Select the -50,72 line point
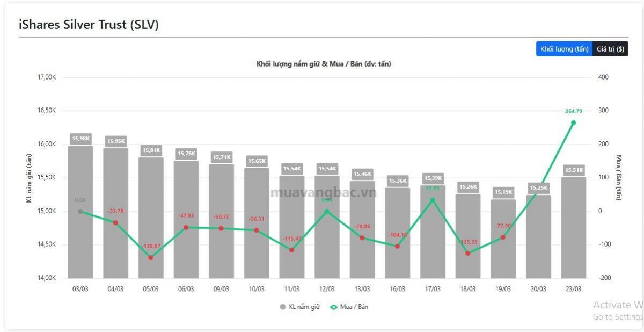This screenshot has height=332, width=644. pyautogui.click(x=221, y=228)
